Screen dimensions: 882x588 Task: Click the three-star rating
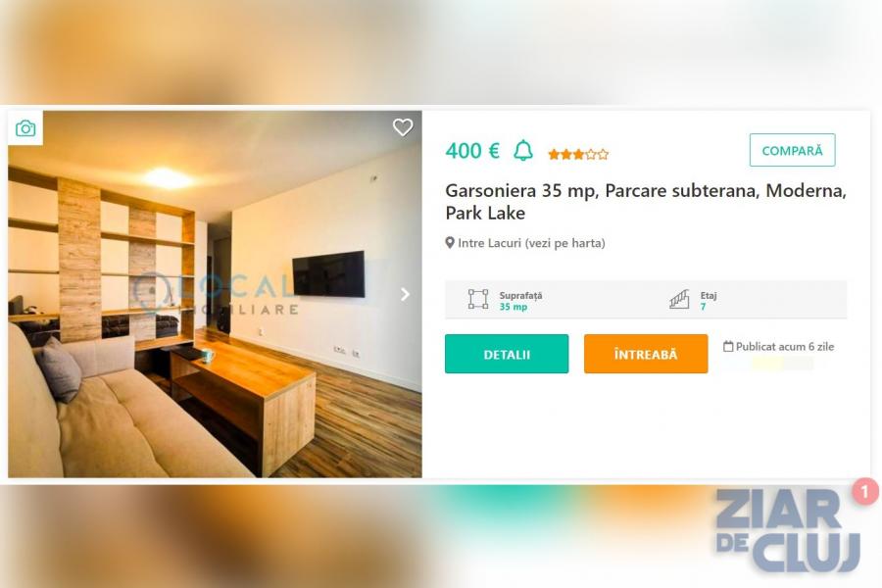tap(578, 154)
